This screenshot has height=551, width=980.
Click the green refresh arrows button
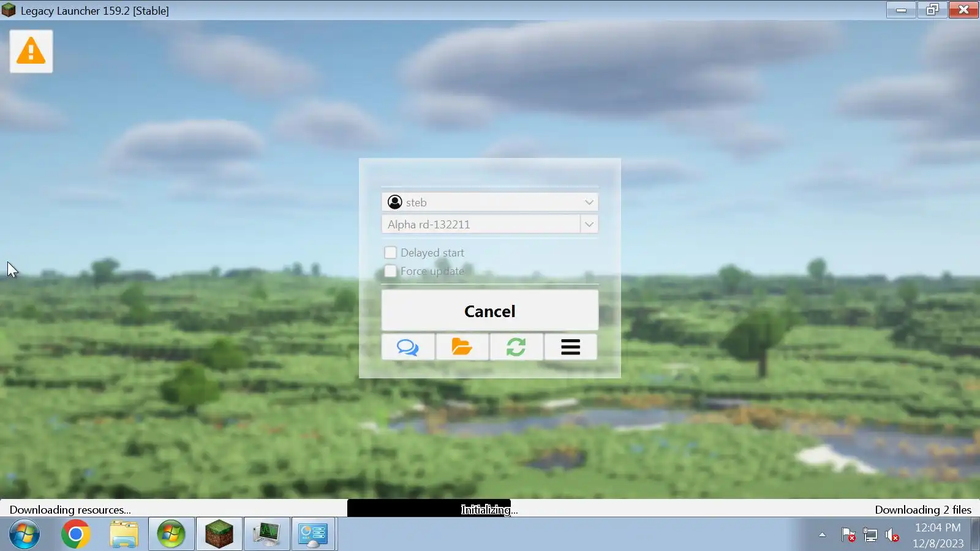516,347
